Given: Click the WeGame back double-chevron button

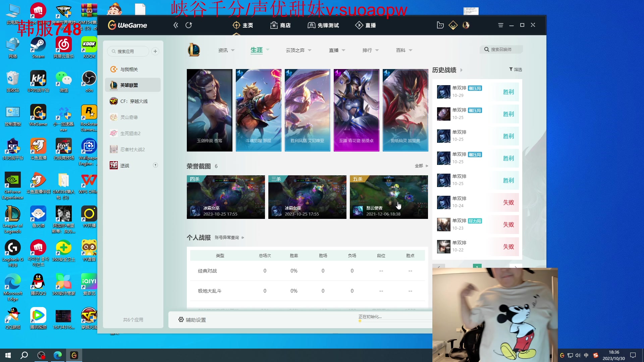Looking at the screenshot, I should click(176, 25).
